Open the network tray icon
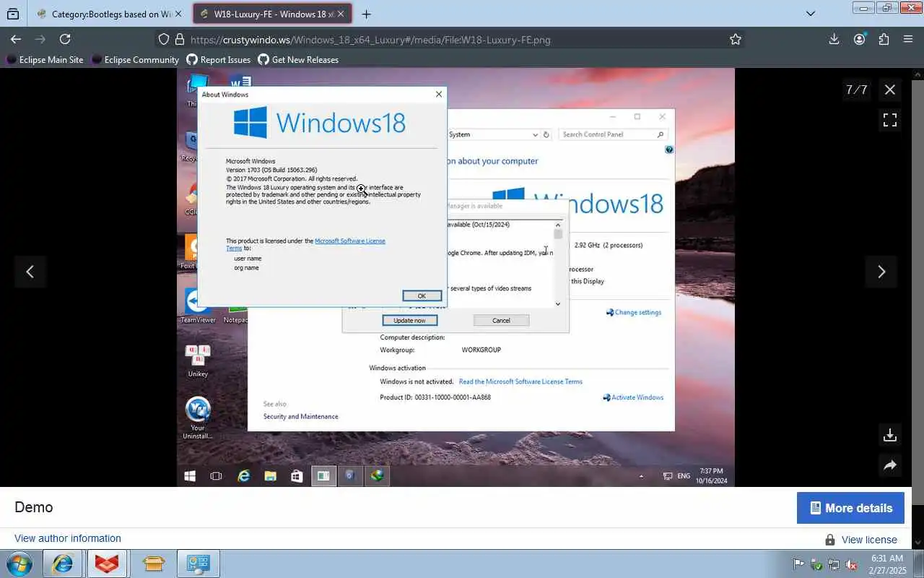Screen dimensions: 924x578 (x=834, y=564)
